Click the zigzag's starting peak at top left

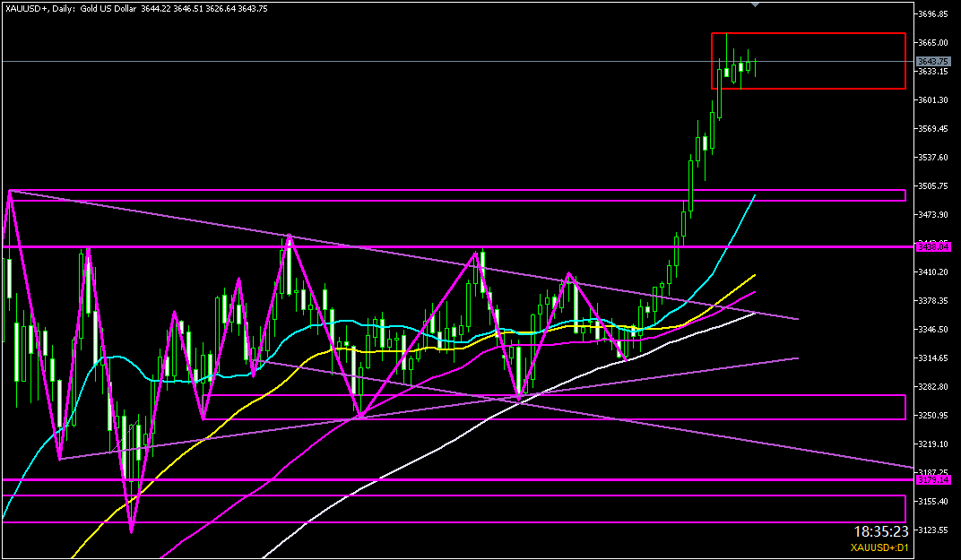[9, 191]
